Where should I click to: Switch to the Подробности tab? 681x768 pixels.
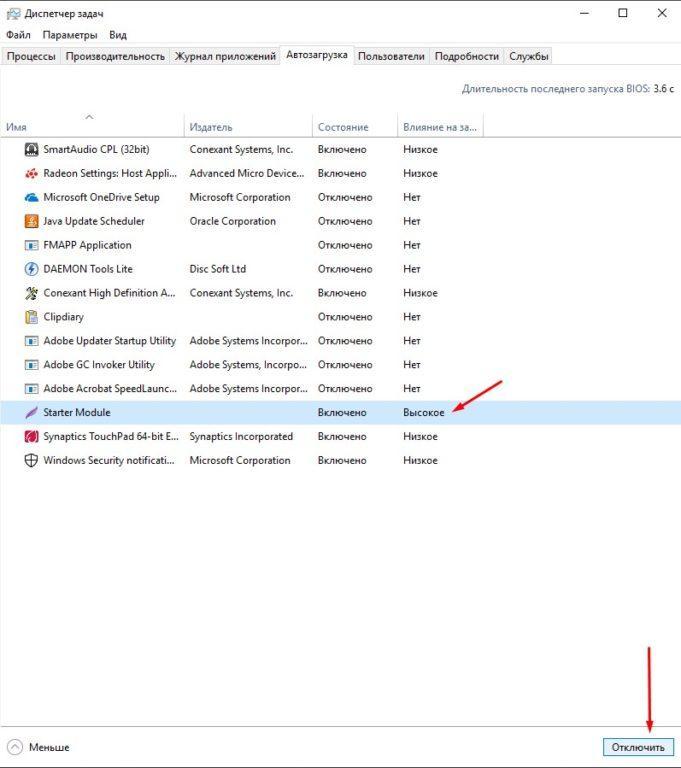[466, 56]
